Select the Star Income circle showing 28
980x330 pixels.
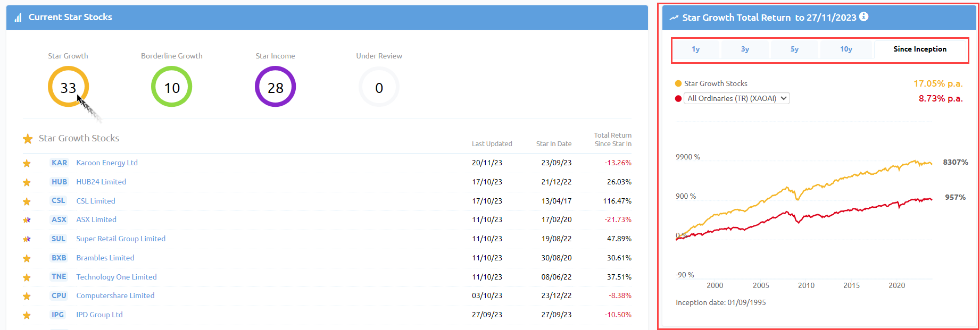(275, 87)
